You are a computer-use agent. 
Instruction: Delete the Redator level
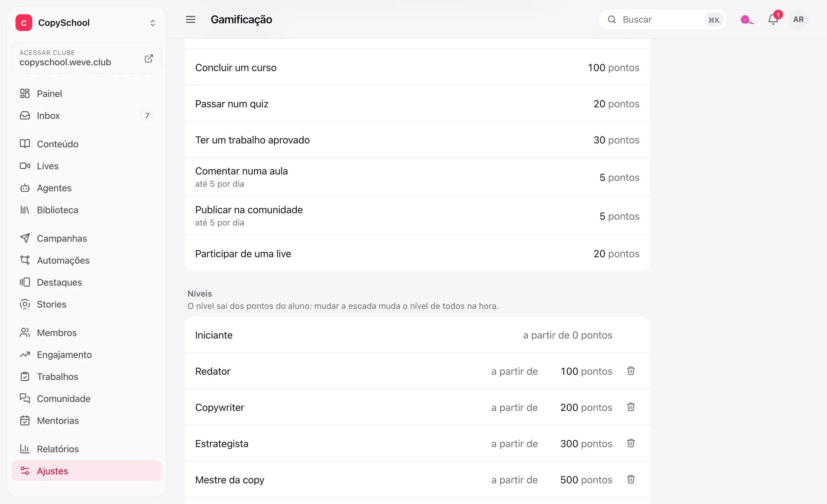coord(631,371)
